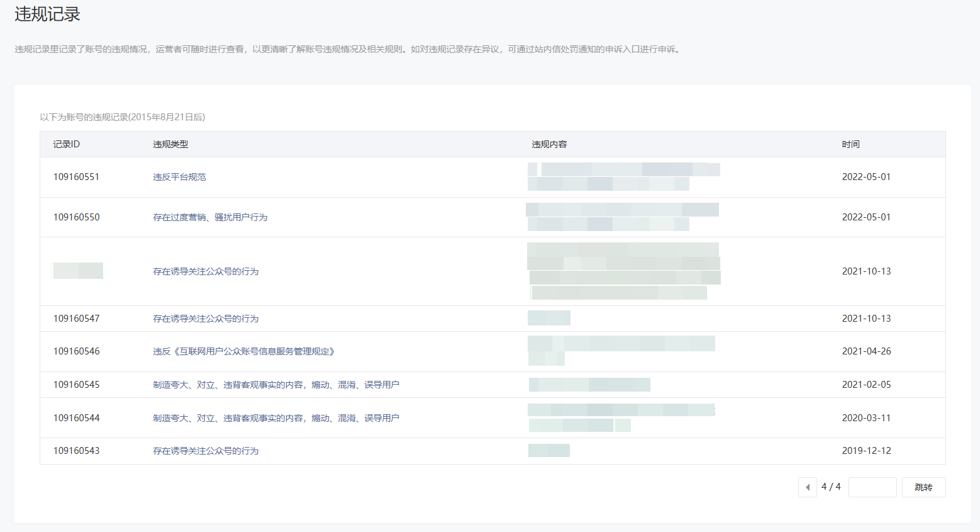Image resolution: width=980 pixels, height=532 pixels.
Task: Select record ID 109160551
Action: tap(76, 177)
